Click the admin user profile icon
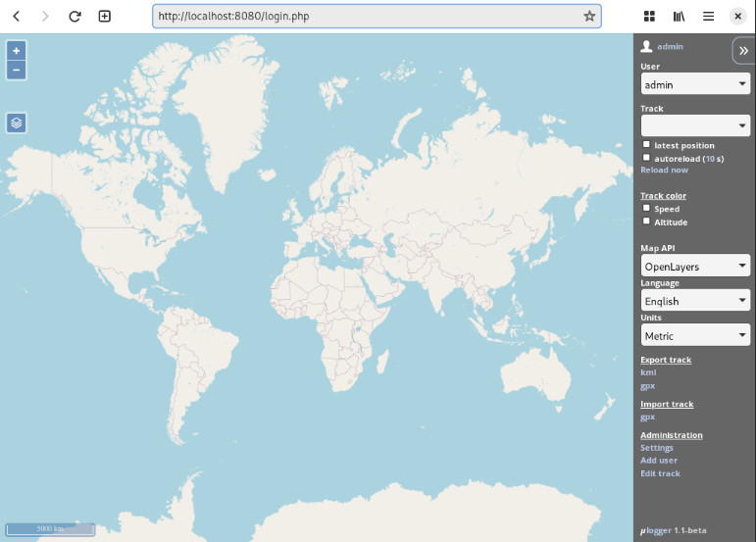 (646, 46)
